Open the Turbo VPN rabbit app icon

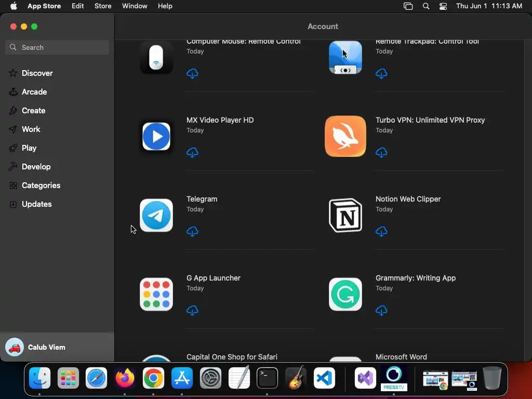pos(345,137)
